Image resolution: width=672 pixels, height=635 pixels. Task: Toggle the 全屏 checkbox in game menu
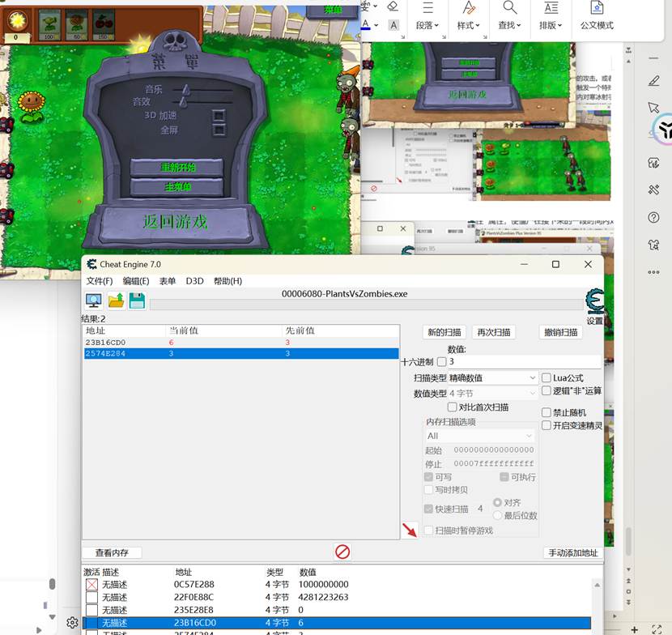pyautogui.click(x=219, y=130)
